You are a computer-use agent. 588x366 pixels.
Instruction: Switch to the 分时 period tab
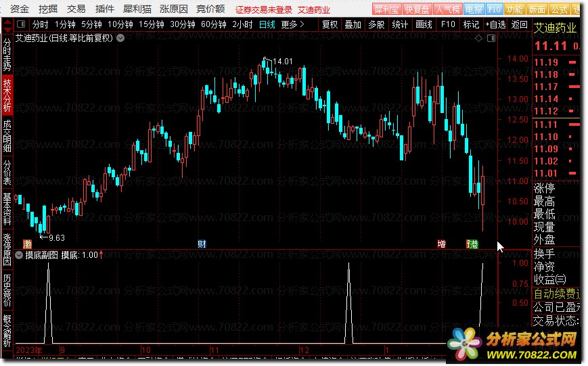click(40, 25)
